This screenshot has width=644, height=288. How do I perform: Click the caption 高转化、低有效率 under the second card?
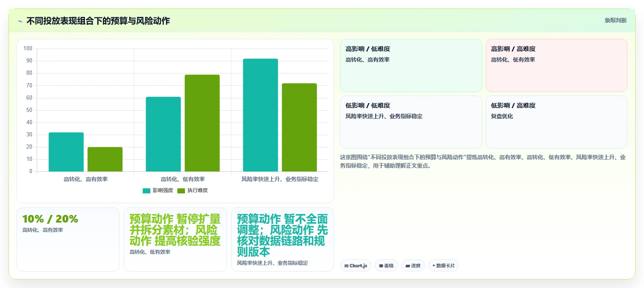(x=150, y=252)
